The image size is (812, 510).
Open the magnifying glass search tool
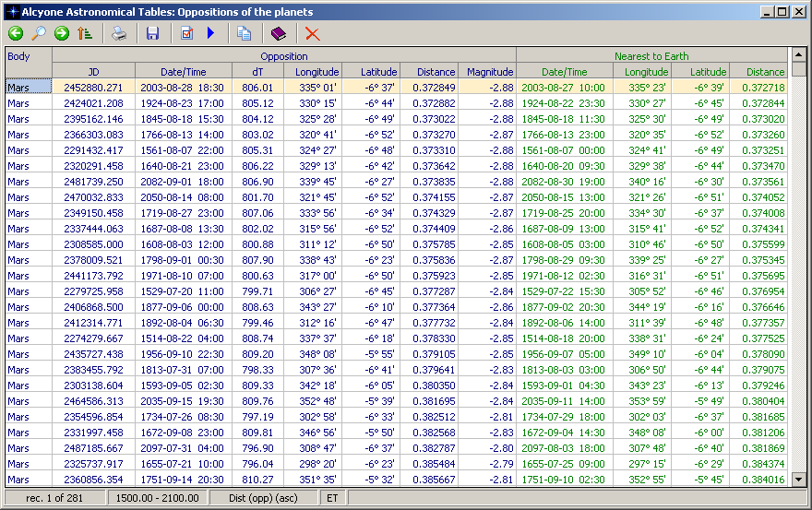(39, 34)
